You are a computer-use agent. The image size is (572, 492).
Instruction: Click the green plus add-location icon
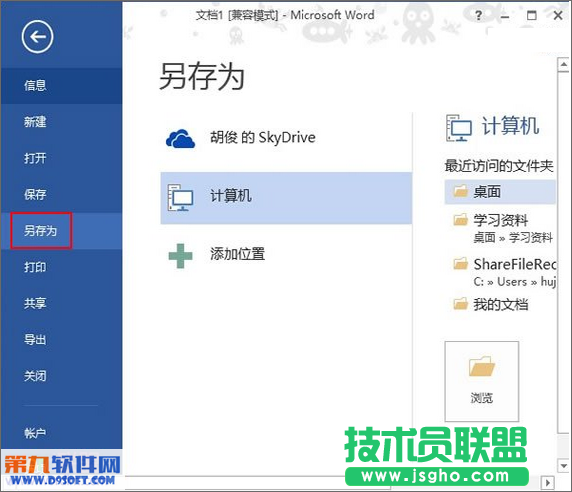(180, 256)
